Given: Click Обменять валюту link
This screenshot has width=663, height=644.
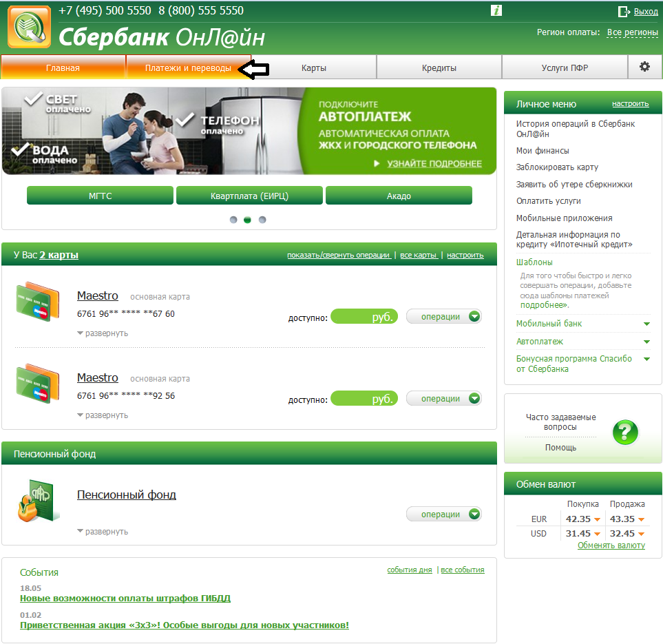Looking at the screenshot, I should point(611,546).
